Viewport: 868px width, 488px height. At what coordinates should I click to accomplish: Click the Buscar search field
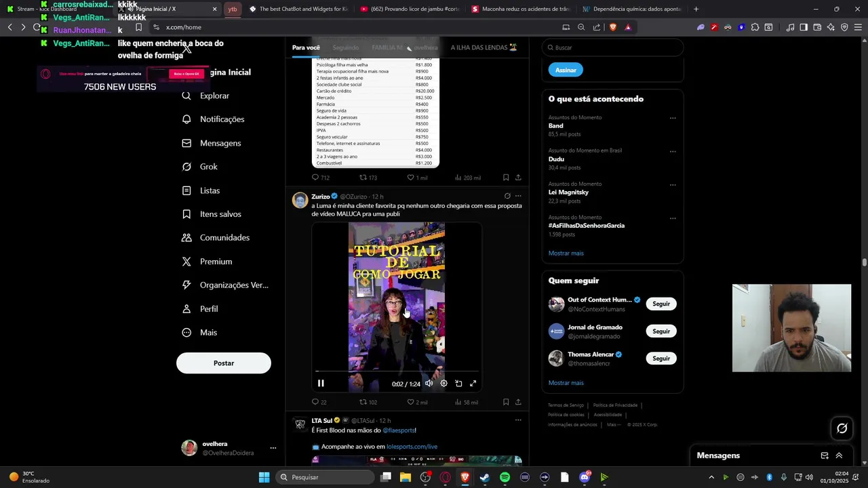coord(612,47)
